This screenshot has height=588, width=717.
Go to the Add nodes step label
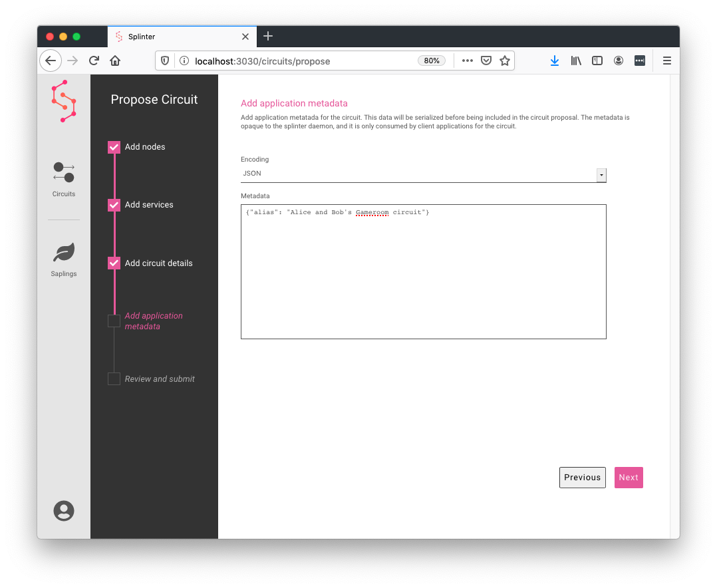pos(145,147)
